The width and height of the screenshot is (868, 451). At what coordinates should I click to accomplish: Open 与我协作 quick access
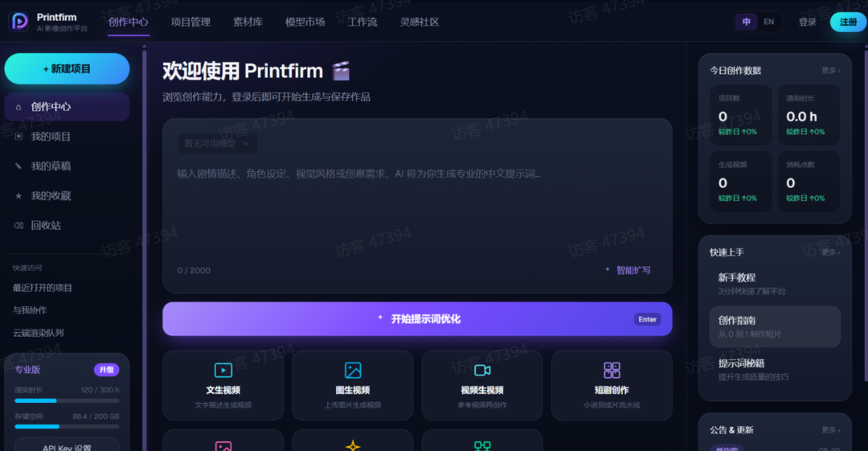(30, 310)
